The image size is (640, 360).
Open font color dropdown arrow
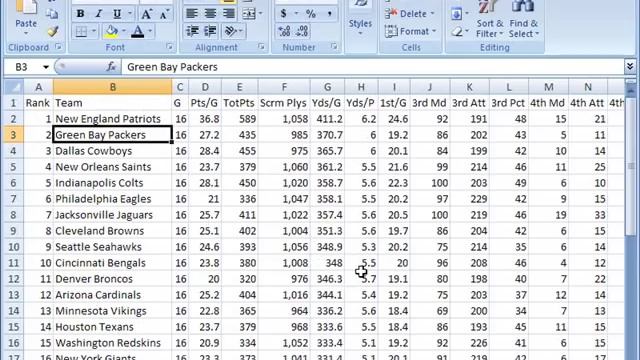pyautogui.click(x=150, y=31)
